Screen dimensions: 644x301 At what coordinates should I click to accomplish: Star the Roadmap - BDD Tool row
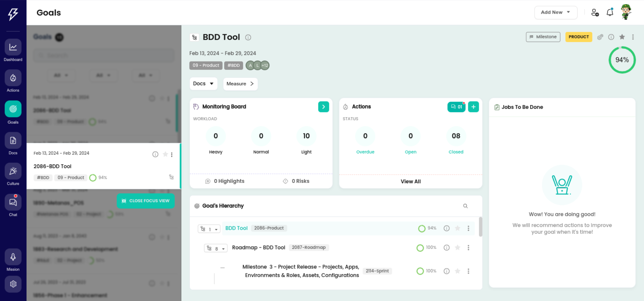pos(457,248)
